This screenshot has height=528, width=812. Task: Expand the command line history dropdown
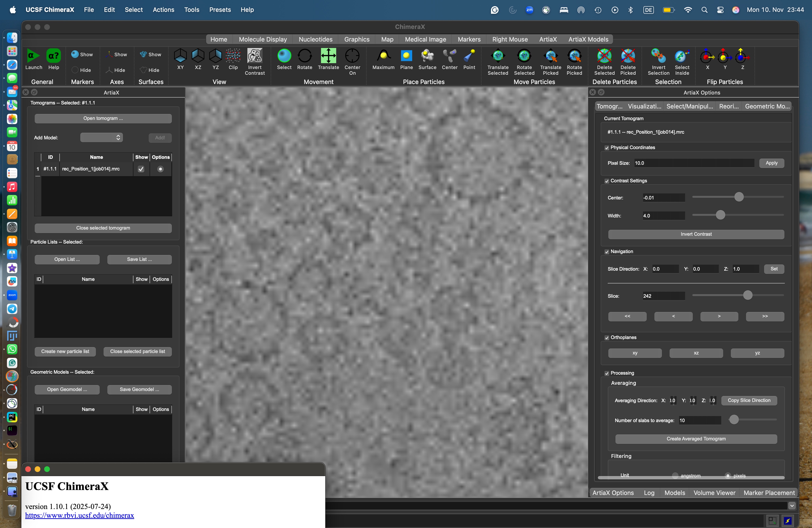792,505
